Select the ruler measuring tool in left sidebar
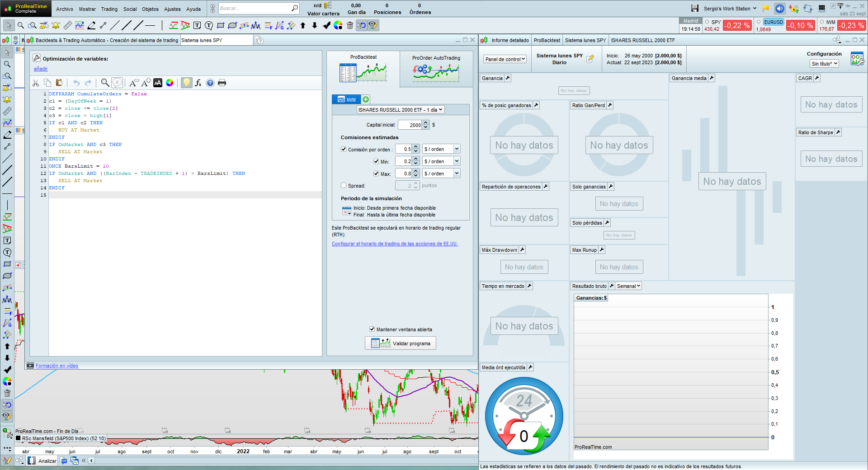 (x=7, y=111)
